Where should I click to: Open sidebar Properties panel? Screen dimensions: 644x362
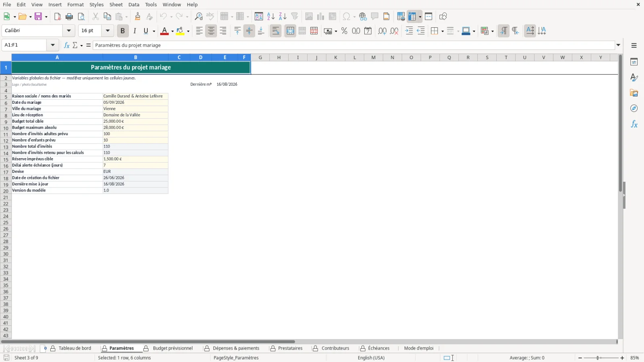634,62
